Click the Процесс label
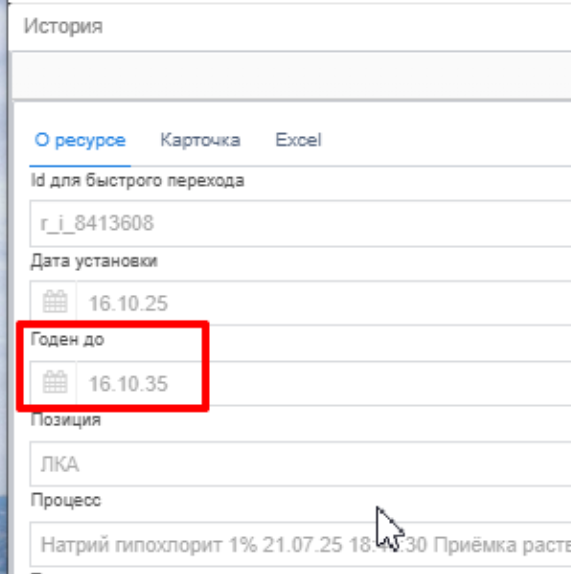 point(66,500)
